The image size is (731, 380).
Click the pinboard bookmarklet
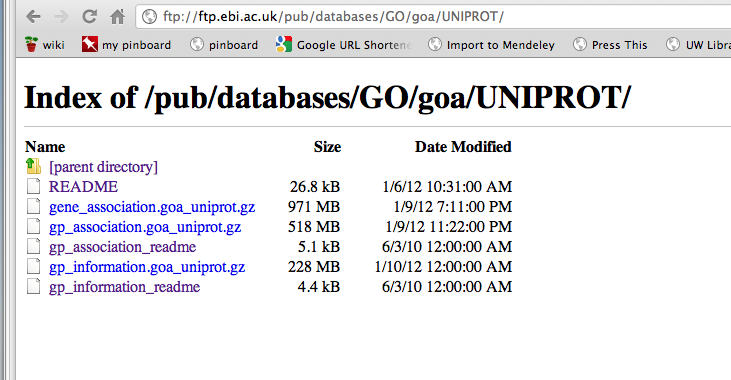[x=224, y=45]
